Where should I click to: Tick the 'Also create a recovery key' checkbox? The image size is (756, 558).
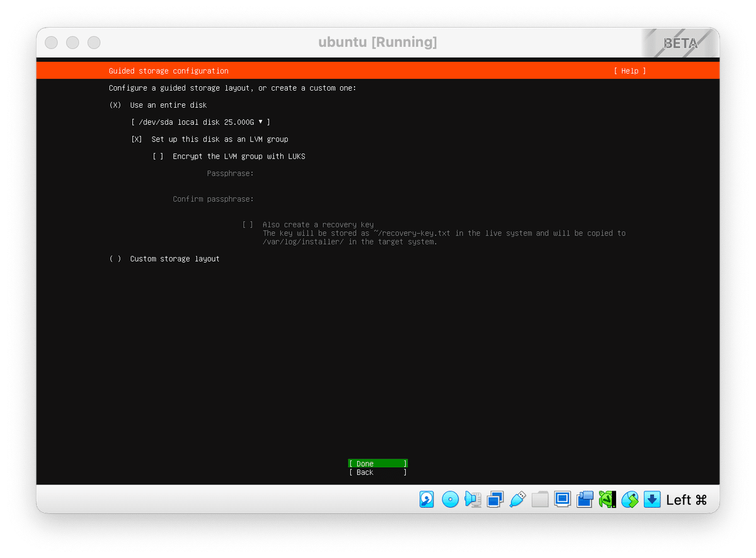[x=248, y=225]
